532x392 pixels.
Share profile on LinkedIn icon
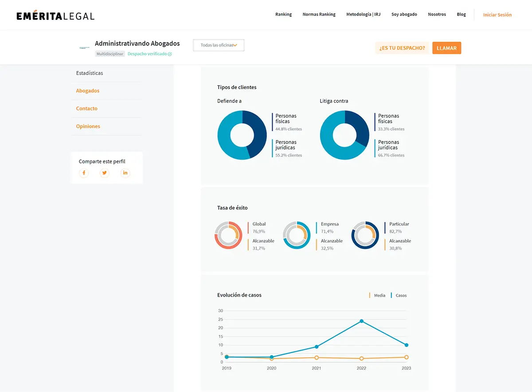[x=125, y=173]
